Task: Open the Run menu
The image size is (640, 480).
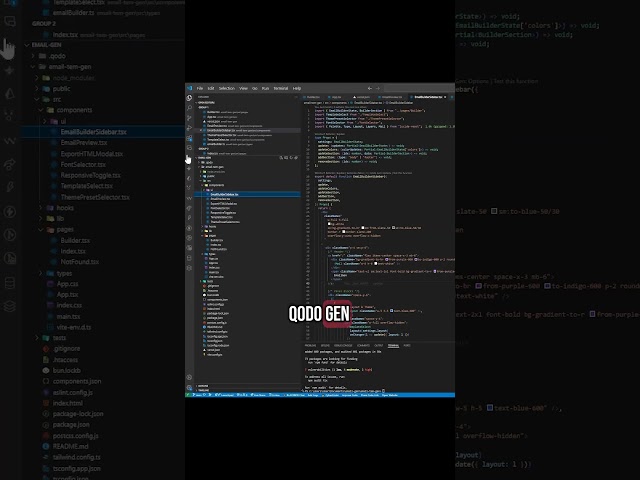Action: pos(265,88)
